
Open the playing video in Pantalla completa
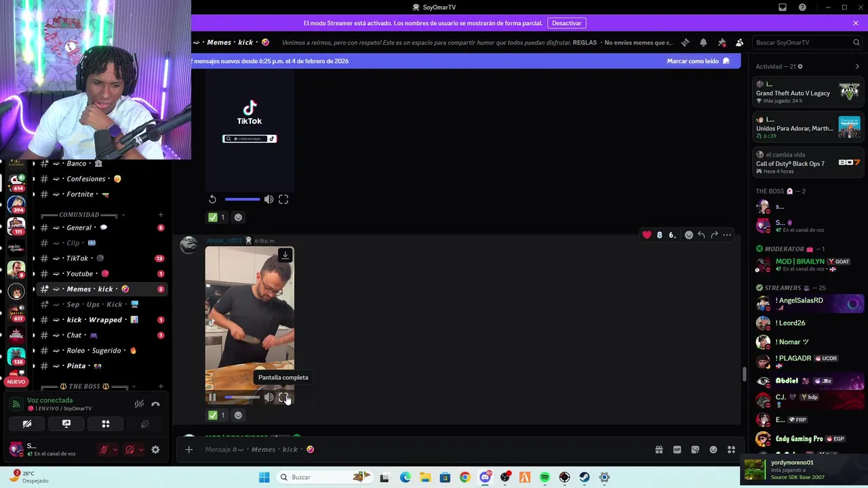pyautogui.click(x=283, y=398)
